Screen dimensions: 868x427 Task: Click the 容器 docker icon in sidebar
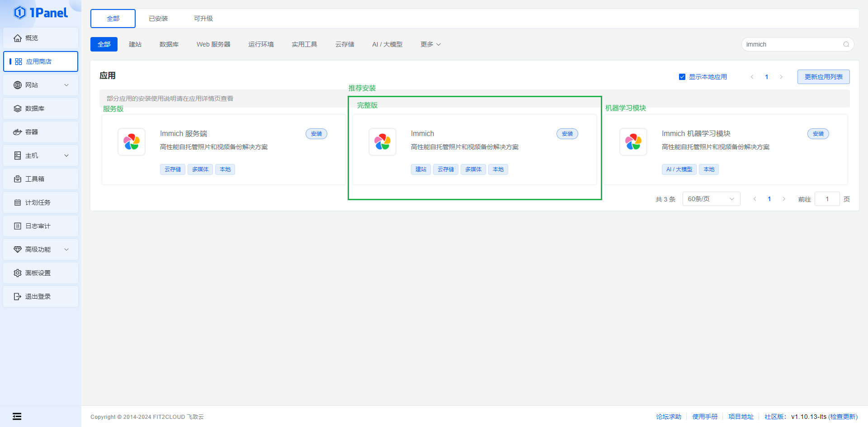(18, 132)
